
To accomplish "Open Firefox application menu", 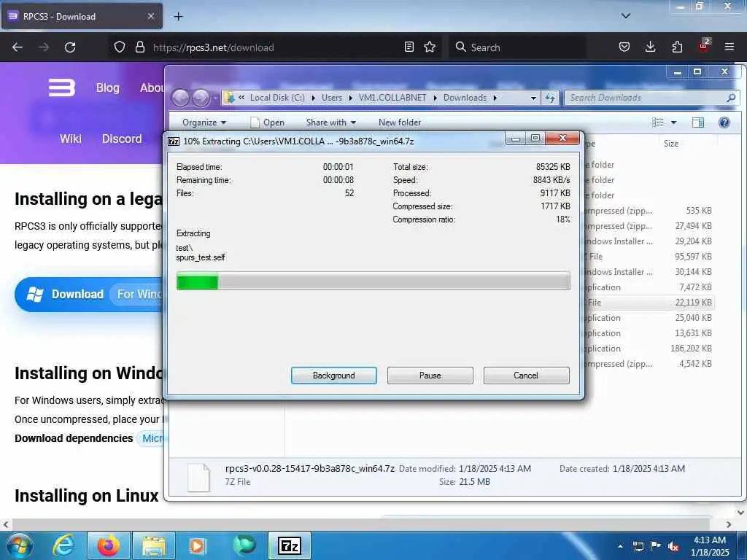I will 729,47.
